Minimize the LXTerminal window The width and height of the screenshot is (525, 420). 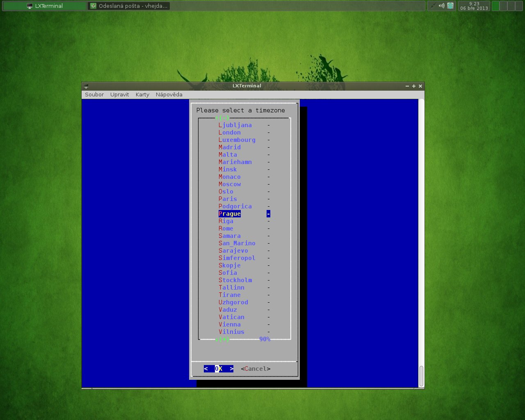click(407, 86)
